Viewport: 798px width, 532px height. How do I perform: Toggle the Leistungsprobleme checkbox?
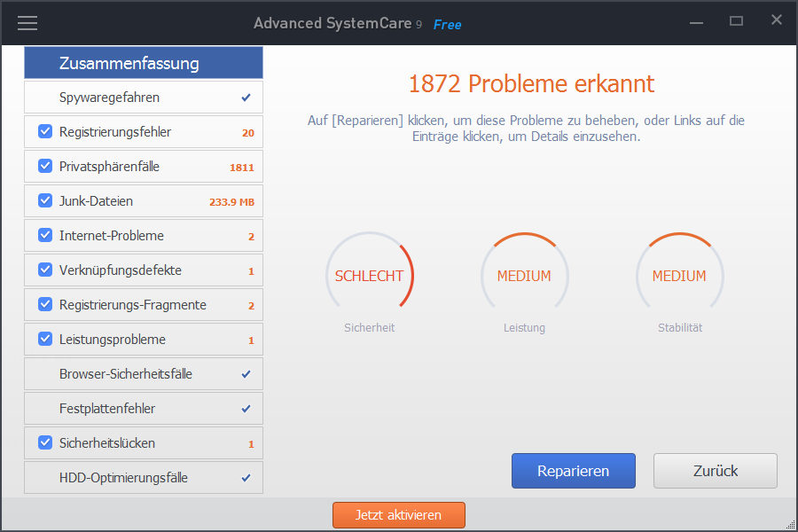45,339
